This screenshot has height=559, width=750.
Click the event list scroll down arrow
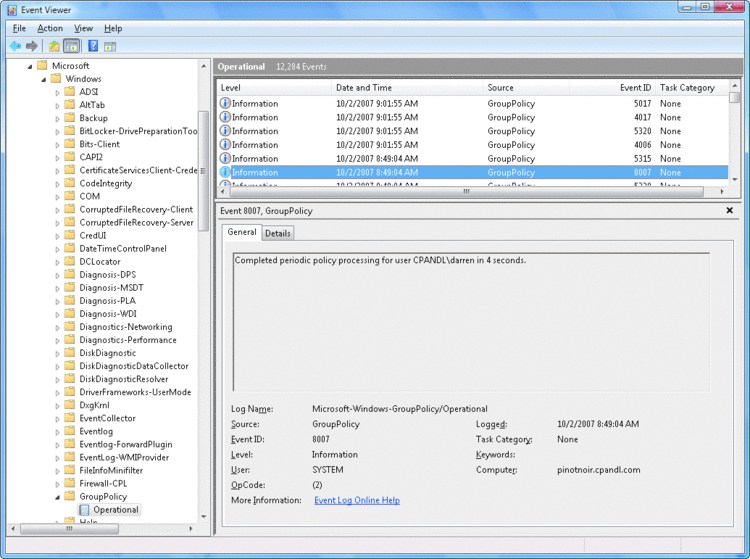(734, 179)
